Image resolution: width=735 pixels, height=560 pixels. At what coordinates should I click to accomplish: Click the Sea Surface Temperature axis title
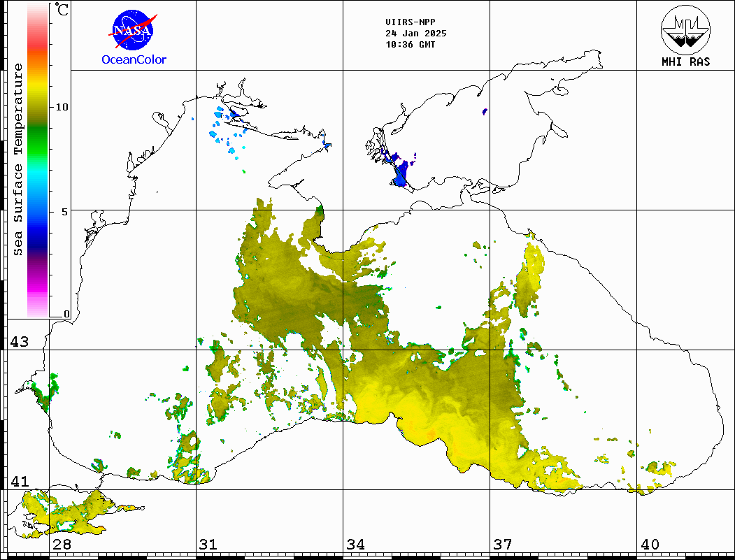17,160
